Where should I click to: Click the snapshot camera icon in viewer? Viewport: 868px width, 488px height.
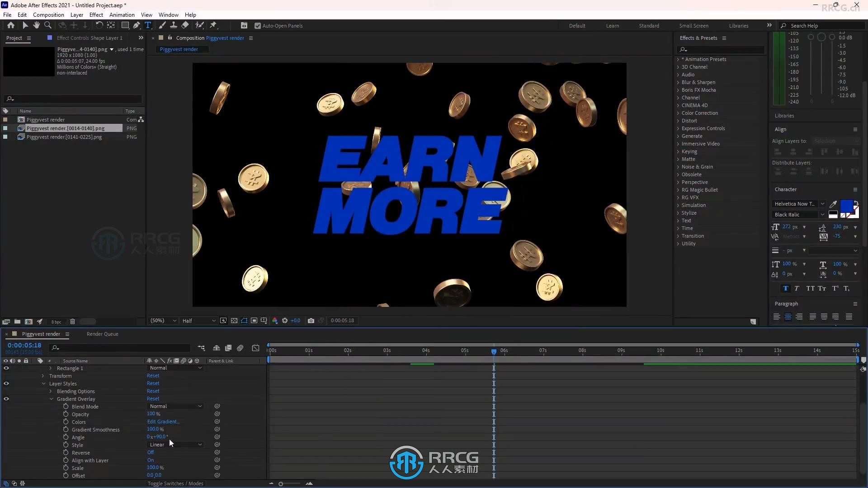tap(311, 321)
